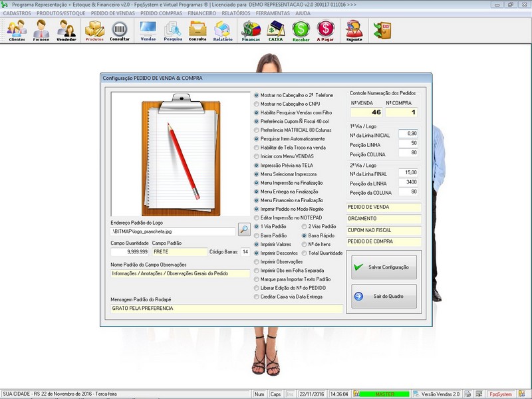The image size is (532, 399).
Task: Open the CADASTROS menu
Action: point(17,13)
